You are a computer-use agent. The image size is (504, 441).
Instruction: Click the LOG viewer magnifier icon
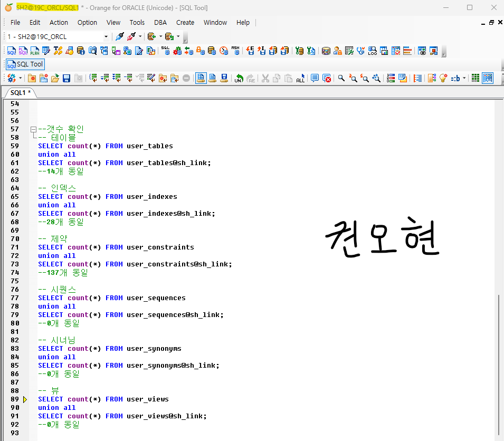click(372, 51)
